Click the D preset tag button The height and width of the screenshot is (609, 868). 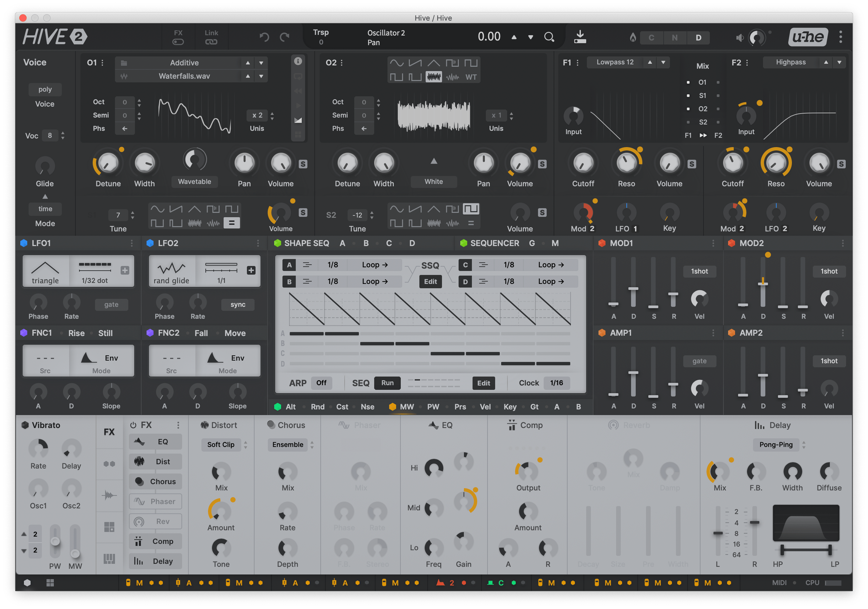[x=698, y=38]
